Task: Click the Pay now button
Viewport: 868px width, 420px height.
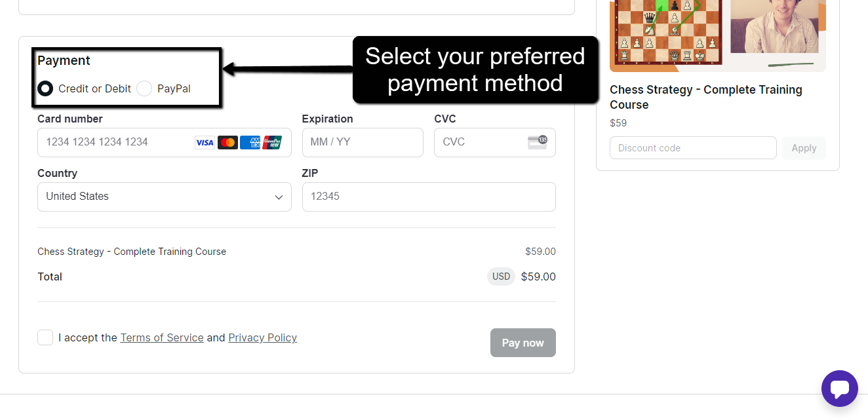Action: [523, 343]
